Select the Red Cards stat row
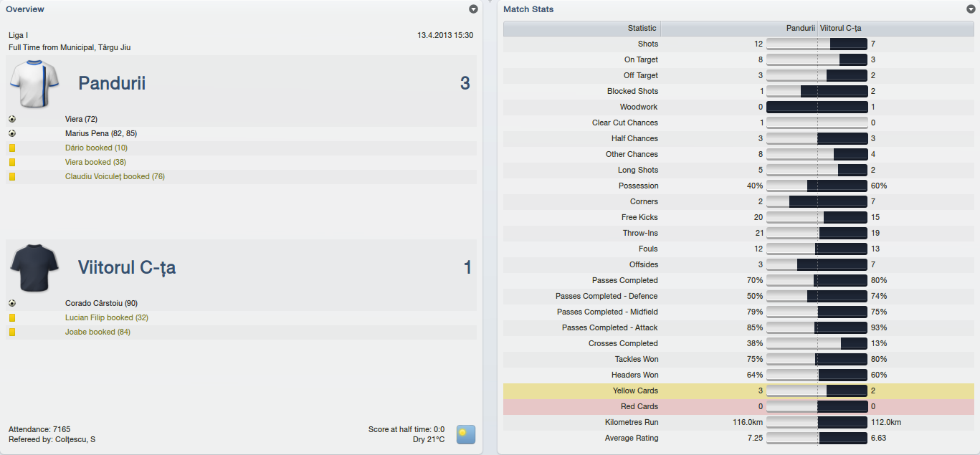The width and height of the screenshot is (980, 455). [x=738, y=406]
